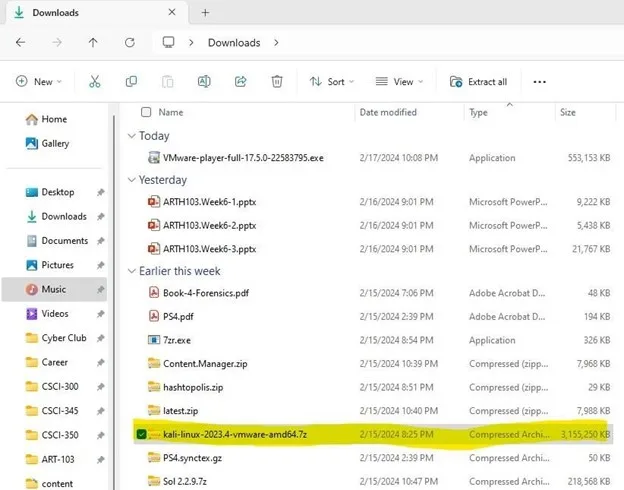Click ARTH103.Week6-1.pptx PowerPoint icon
This screenshot has height=490, width=624.
(x=154, y=201)
